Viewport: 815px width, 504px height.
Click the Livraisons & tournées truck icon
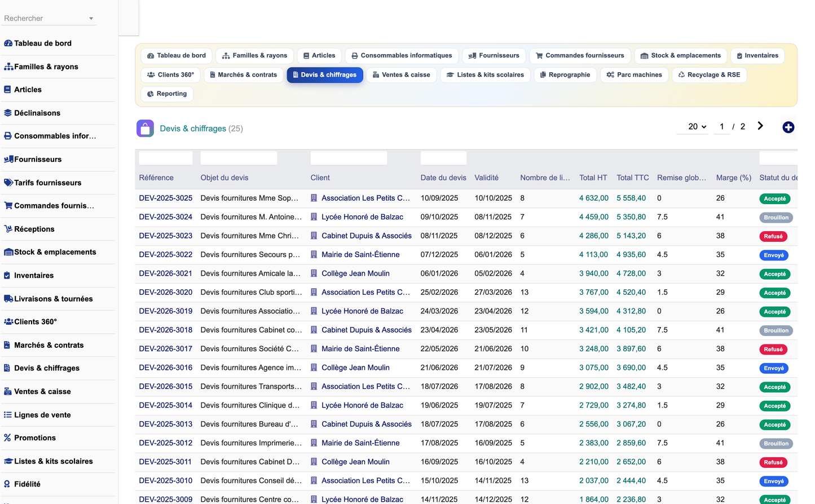click(8, 299)
